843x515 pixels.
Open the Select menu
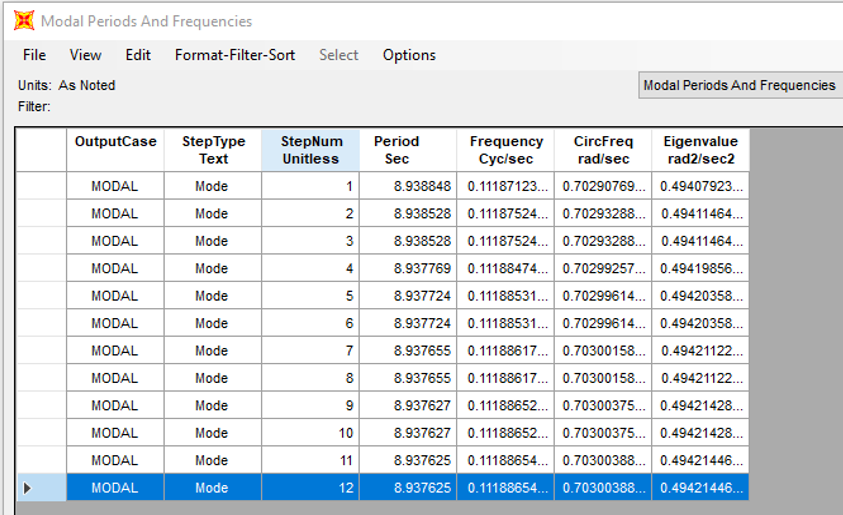(x=338, y=55)
